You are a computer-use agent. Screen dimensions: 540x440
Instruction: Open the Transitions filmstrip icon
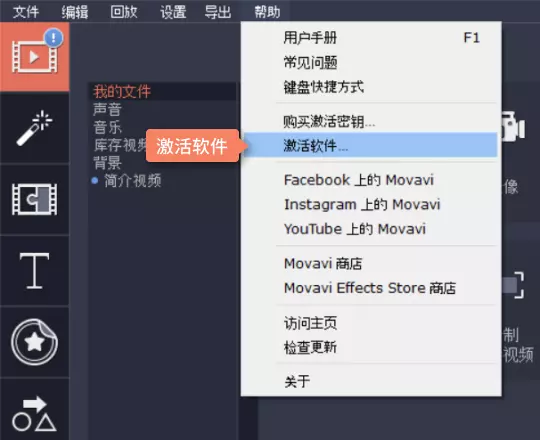coord(34,199)
